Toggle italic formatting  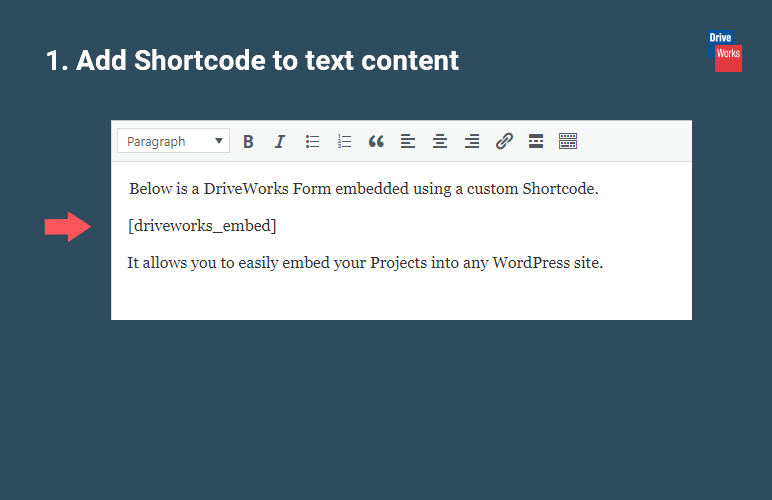point(280,142)
